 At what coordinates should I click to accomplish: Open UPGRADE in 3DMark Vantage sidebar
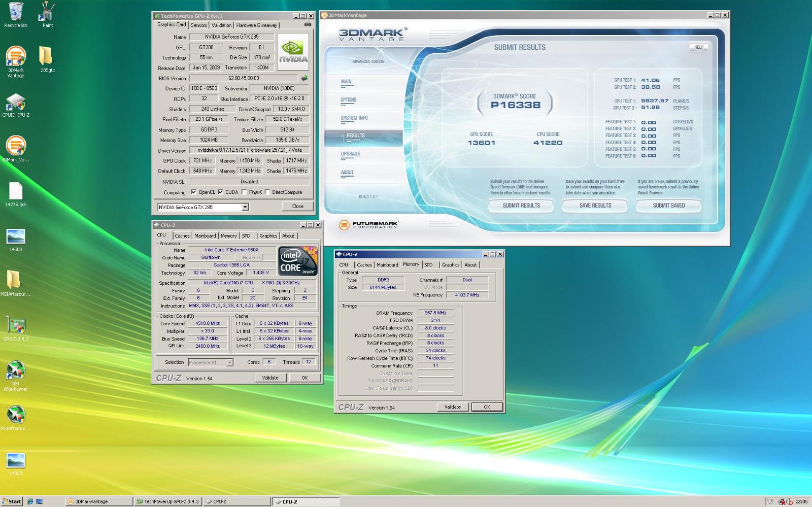(x=351, y=154)
